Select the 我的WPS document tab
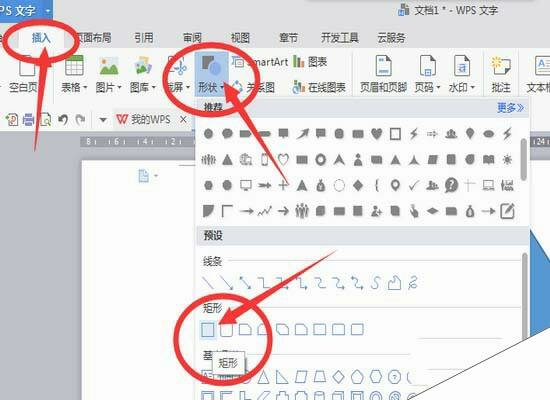 pyautogui.click(x=144, y=120)
